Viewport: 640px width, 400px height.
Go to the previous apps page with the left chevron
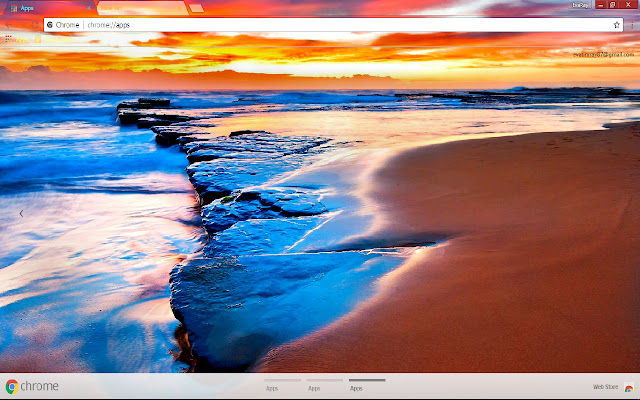click(21, 213)
